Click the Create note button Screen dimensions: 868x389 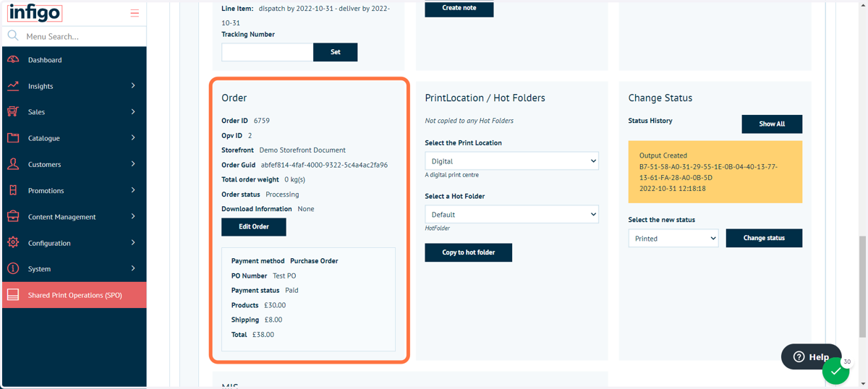coord(459,8)
